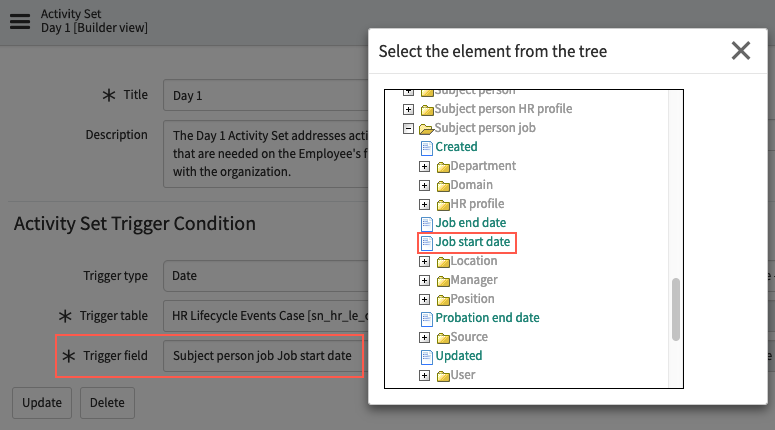The width and height of the screenshot is (775, 430).
Task: Open the hamburger menu icon
Action: click(20, 21)
